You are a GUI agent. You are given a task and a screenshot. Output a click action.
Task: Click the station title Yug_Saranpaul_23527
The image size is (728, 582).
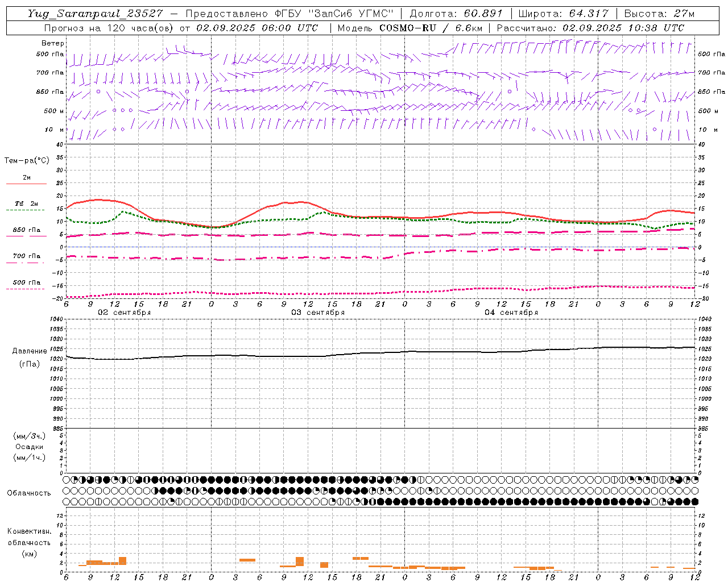(x=96, y=14)
